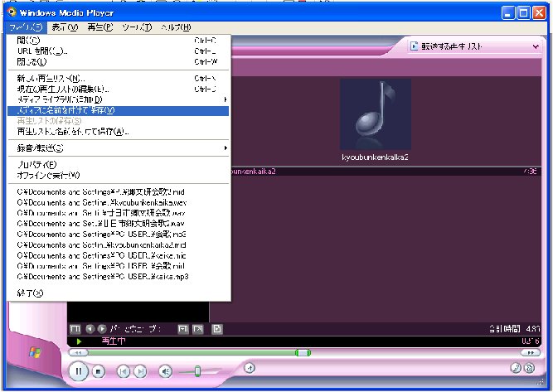
Task: Choose 再生リストに名前を付けて保存(A) entry
Action: coord(119,132)
